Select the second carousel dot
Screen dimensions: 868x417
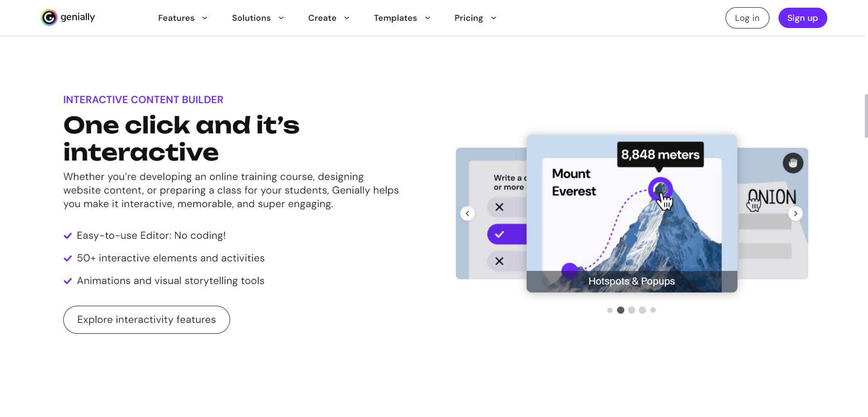(x=621, y=310)
